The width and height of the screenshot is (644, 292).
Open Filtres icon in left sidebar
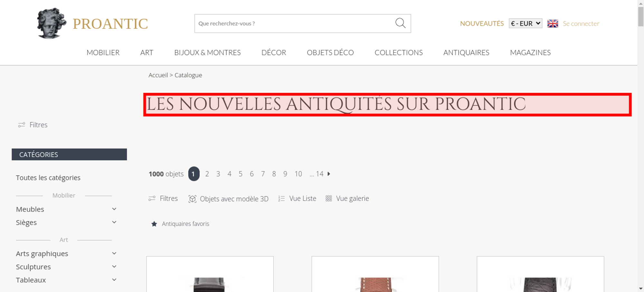22,125
